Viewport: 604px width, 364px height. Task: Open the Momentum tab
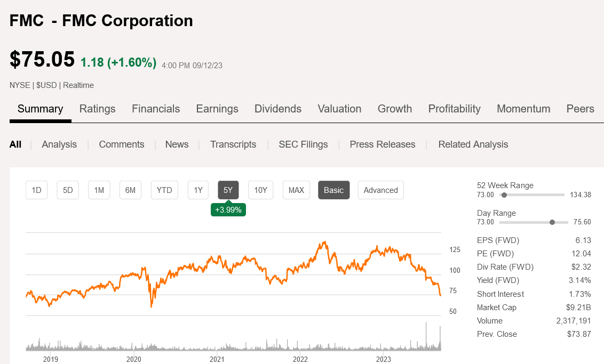pos(523,109)
